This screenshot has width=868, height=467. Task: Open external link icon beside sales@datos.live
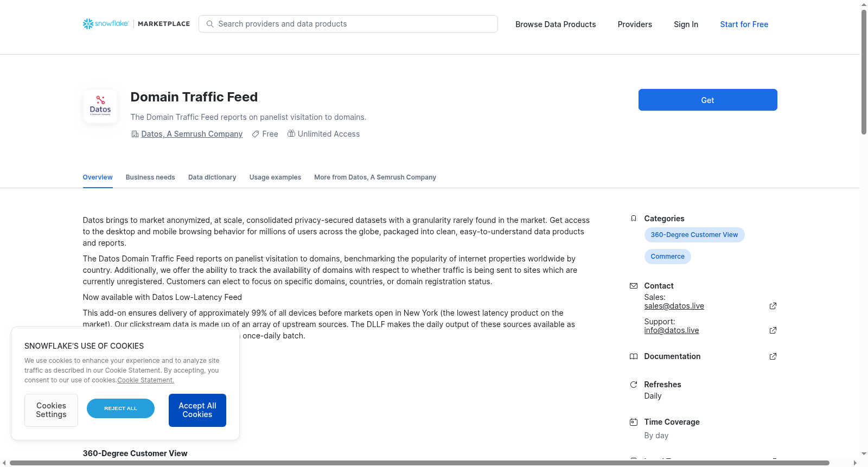coord(773,306)
